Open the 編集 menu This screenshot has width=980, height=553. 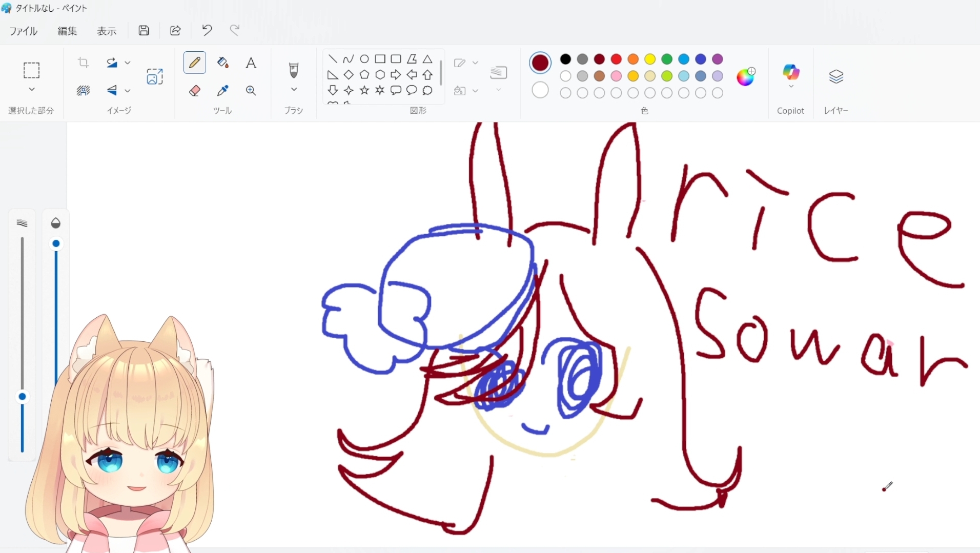[67, 31]
